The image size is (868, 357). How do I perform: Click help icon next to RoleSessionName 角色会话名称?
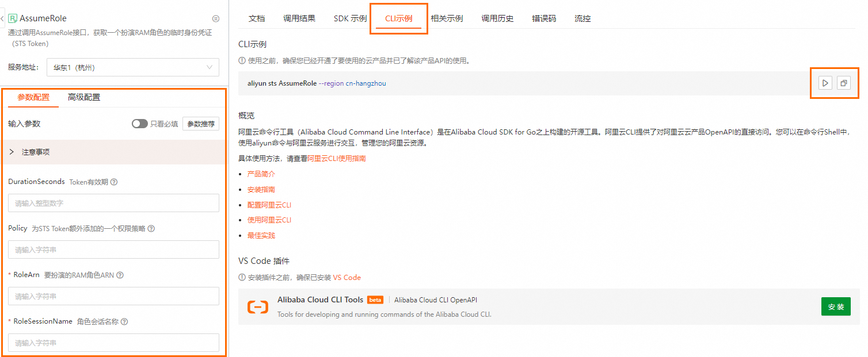(124, 322)
